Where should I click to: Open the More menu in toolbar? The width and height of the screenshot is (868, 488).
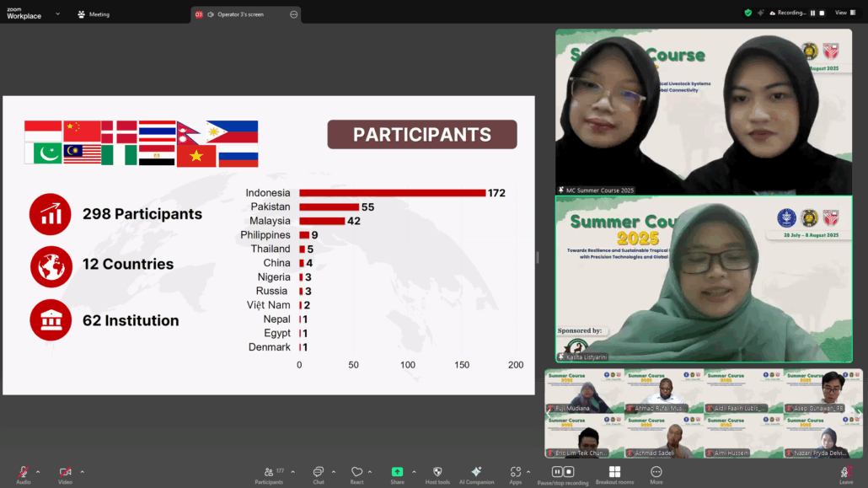[x=656, y=473]
